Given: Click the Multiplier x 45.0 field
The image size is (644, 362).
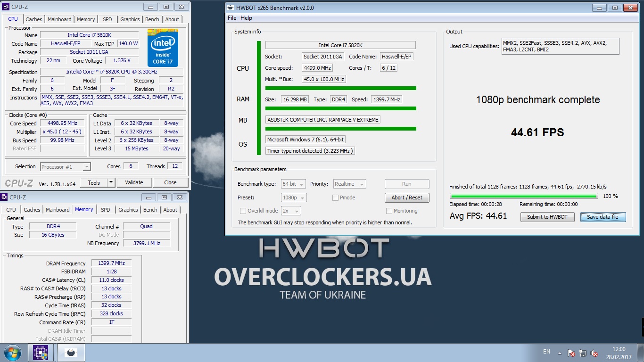Looking at the screenshot, I should coord(63,132).
